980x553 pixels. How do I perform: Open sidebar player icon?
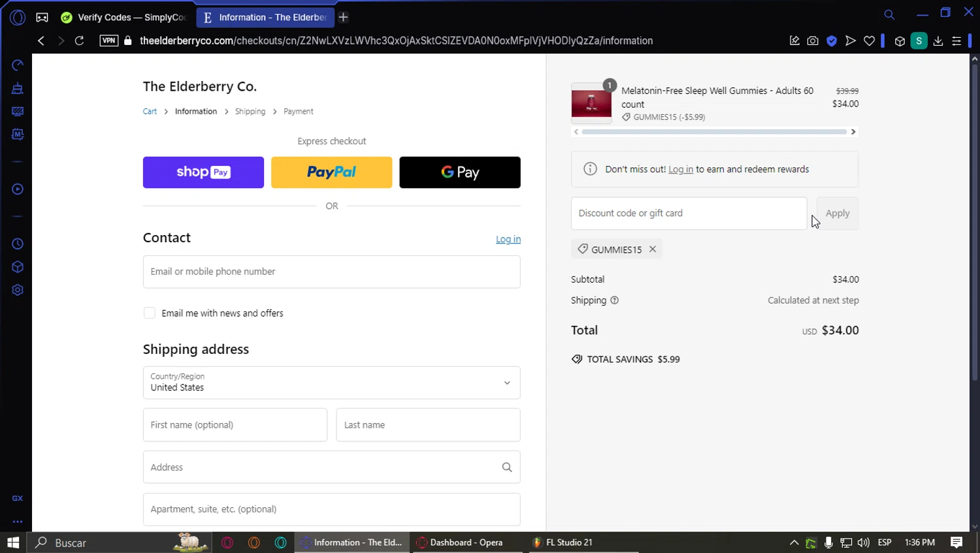point(18,189)
